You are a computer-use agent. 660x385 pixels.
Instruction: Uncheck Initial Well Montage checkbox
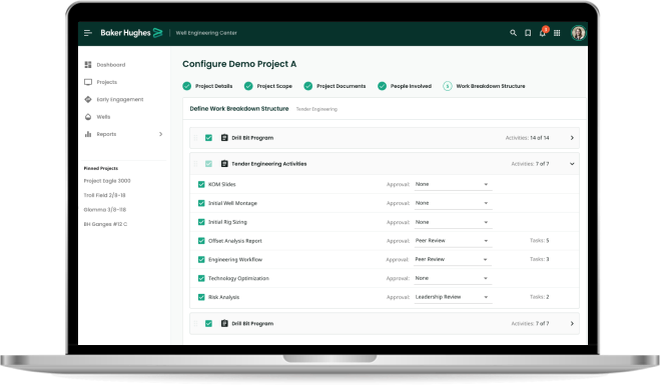coord(201,203)
